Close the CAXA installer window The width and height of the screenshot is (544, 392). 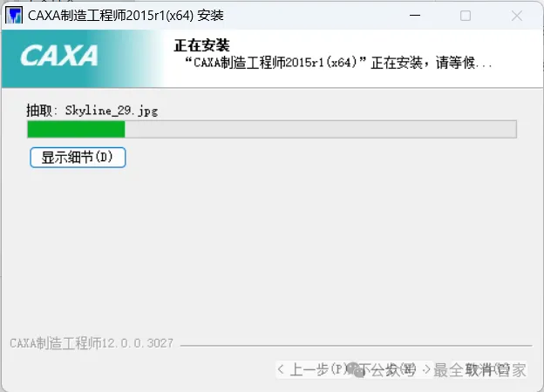pos(517,16)
